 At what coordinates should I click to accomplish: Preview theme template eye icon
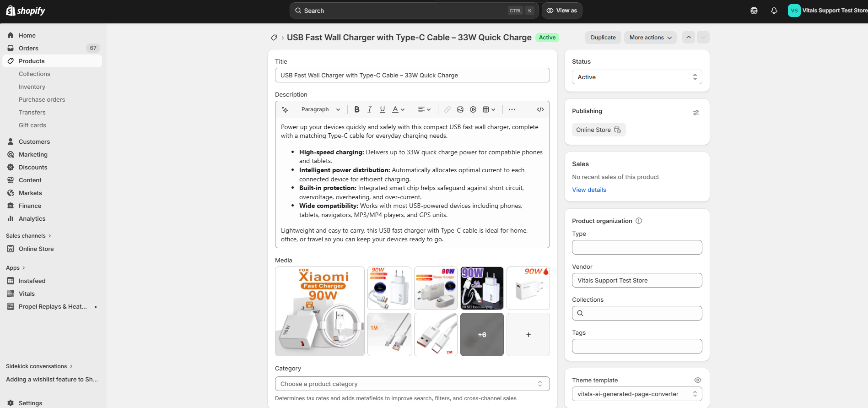[x=698, y=380]
